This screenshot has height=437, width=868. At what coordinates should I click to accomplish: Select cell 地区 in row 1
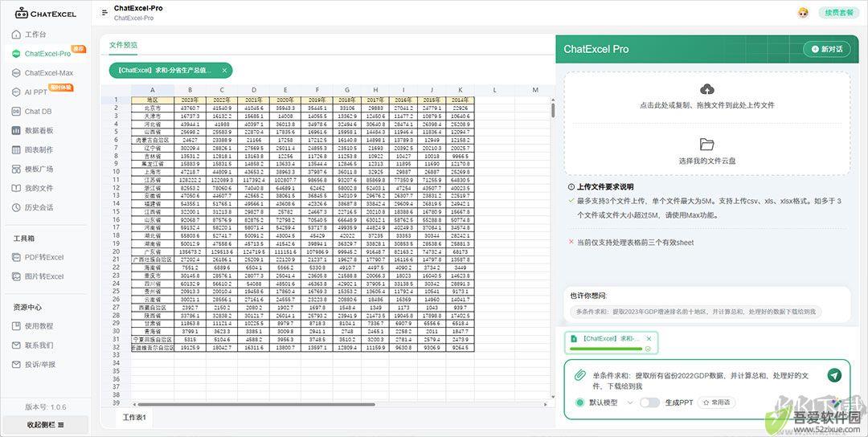pos(153,100)
